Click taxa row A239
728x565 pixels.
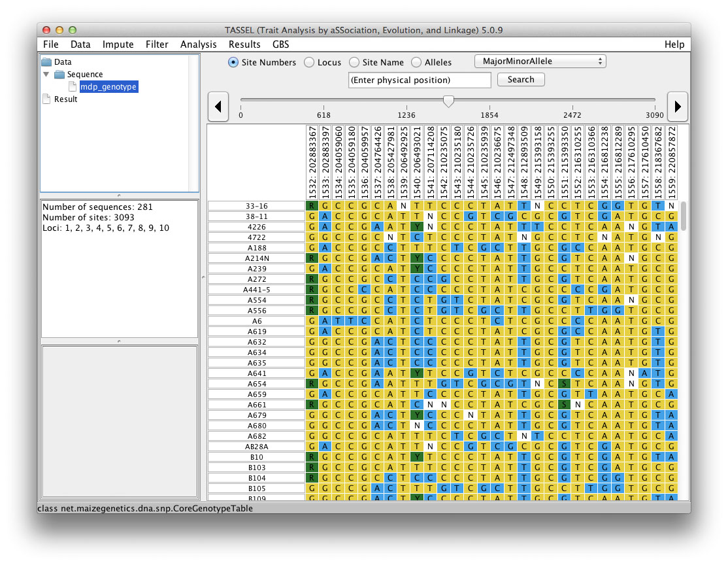coord(256,269)
